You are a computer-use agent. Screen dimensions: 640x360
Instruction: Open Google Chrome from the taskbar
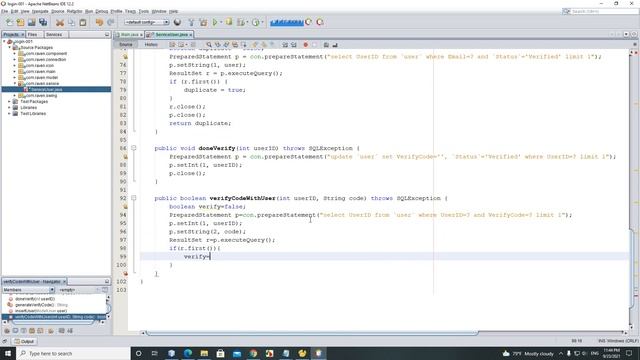pos(253,353)
